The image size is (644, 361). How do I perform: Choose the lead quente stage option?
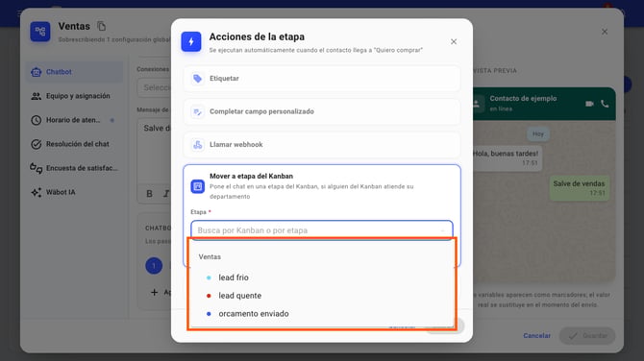pos(322,296)
